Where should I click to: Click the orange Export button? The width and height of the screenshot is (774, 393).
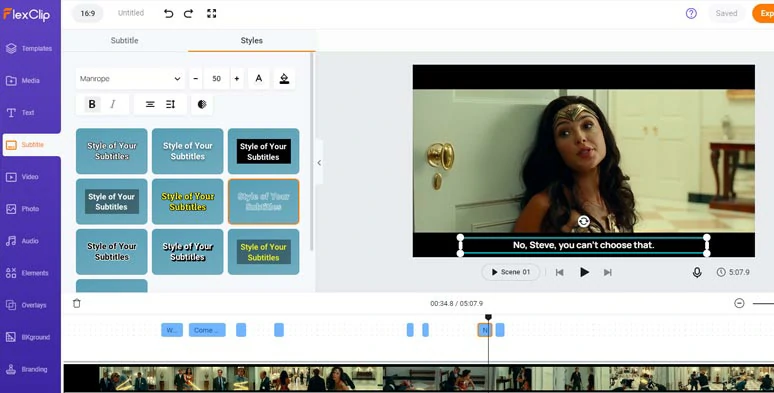tap(763, 13)
